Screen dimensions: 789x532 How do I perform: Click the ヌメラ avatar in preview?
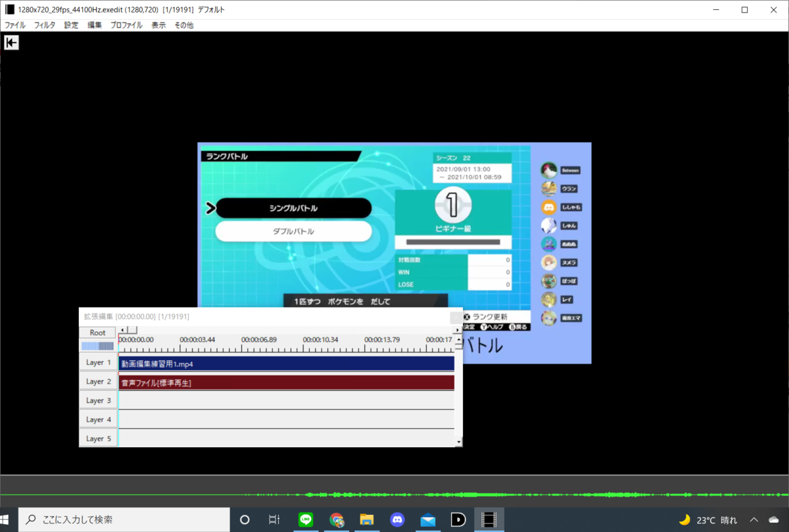click(549, 262)
